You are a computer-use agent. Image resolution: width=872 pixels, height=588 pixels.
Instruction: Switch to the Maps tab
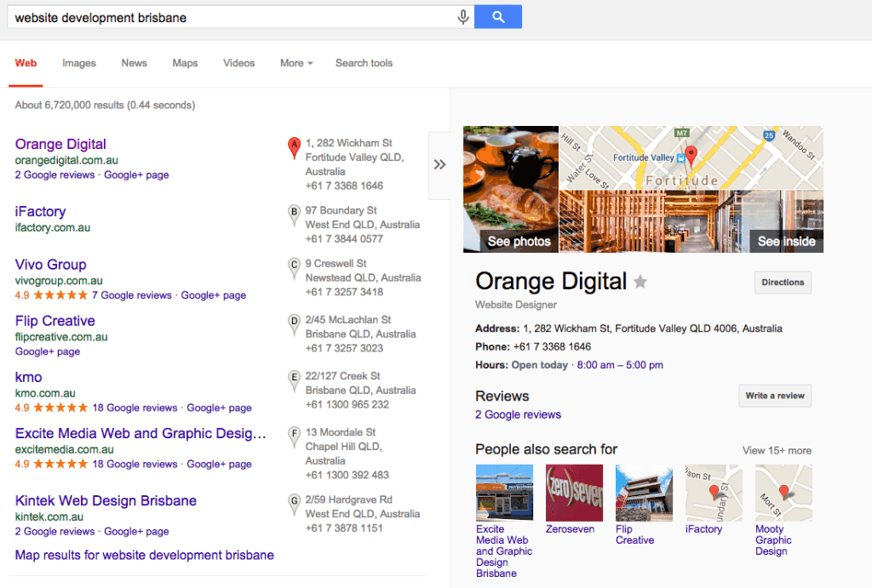[185, 63]
